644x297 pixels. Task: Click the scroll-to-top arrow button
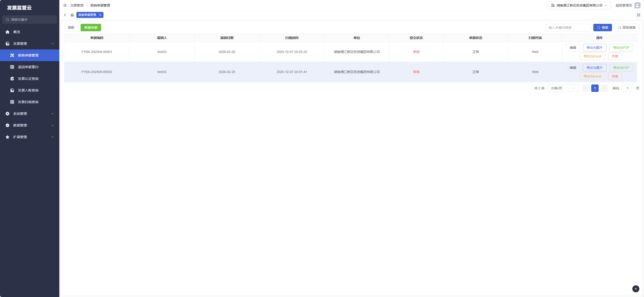tap(636, 289)
